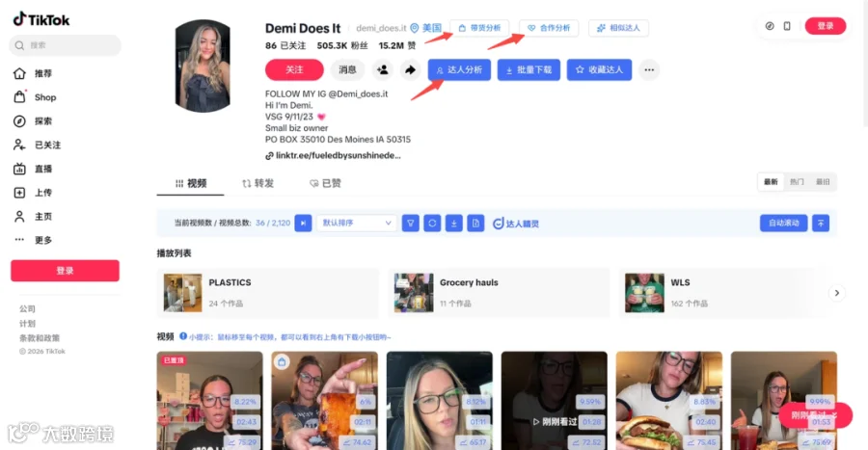
Task: Switch to the 视频 tab
Action: pos(190,183)
